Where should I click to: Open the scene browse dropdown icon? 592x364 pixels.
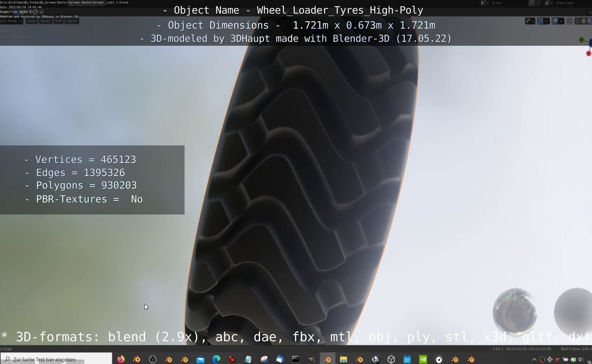(x=484, y=3)
